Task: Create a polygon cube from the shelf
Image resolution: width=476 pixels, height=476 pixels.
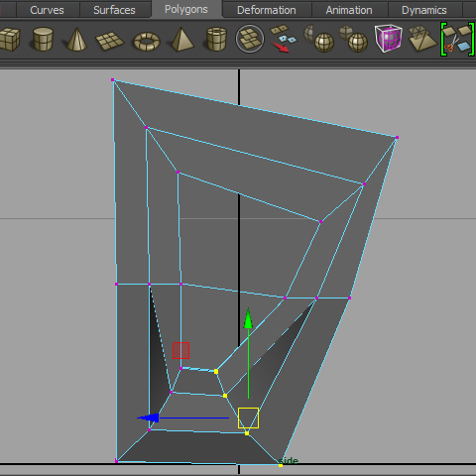Action: pos(9,39)
